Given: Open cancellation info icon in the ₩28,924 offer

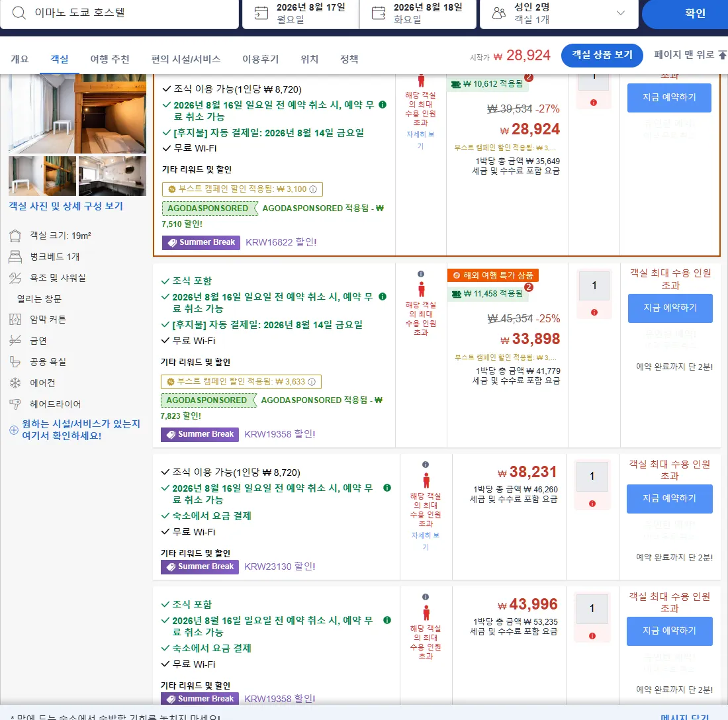Looking at the screenshot, I should point(383,105).
